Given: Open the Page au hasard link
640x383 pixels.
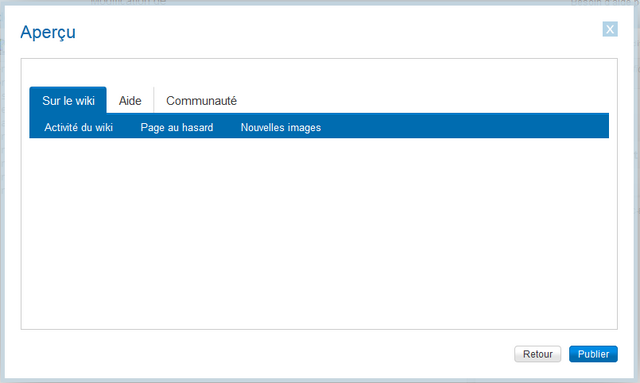Looking at the screenshot, I should [x=177, y=127].
